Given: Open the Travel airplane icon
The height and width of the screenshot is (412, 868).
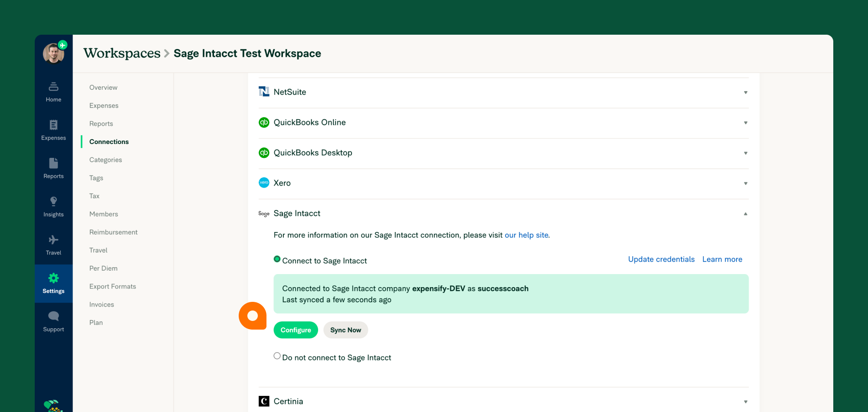Looking at the screenshot, I should point(53,240).
